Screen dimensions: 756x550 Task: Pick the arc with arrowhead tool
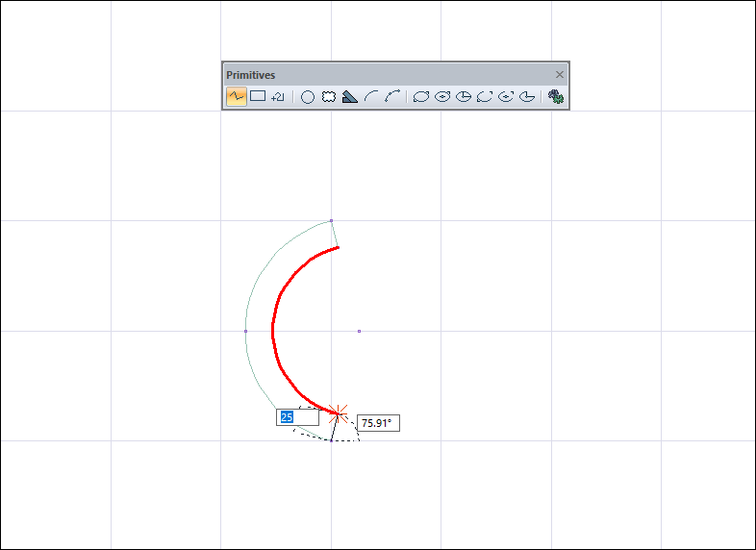pyautogui.click(x=392, y=96)
